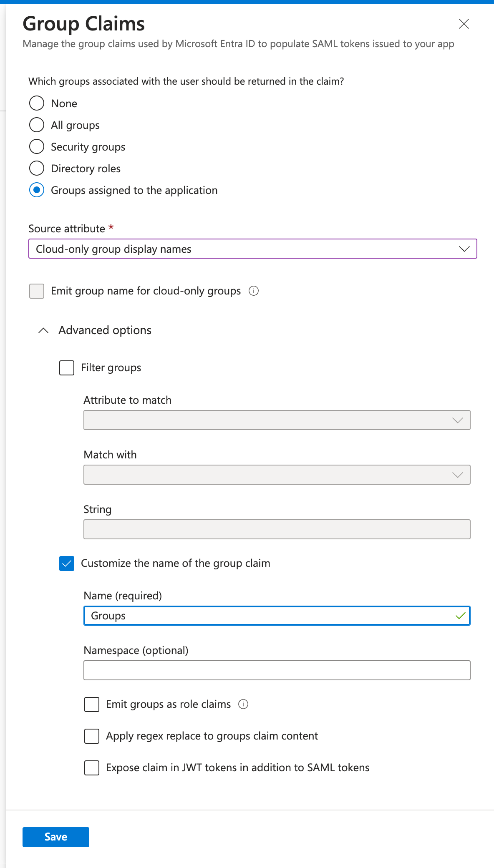Screen dimensions: 494x868
Task: Select the Directory roles option
Action: pyautogui.click(x=37, y=168)
